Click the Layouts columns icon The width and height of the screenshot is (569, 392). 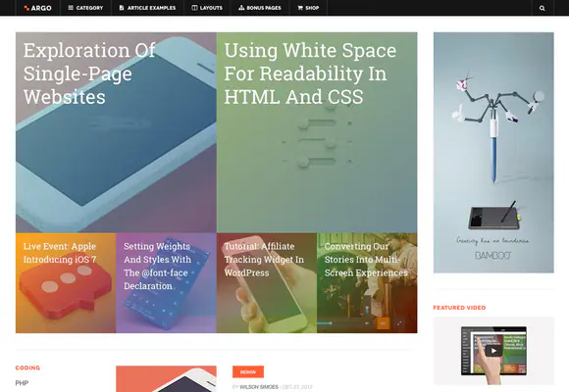[194, 8]
